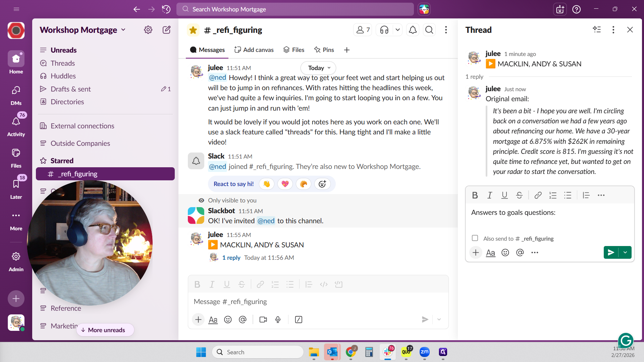Open notification bell in channel header

point(413,30)
